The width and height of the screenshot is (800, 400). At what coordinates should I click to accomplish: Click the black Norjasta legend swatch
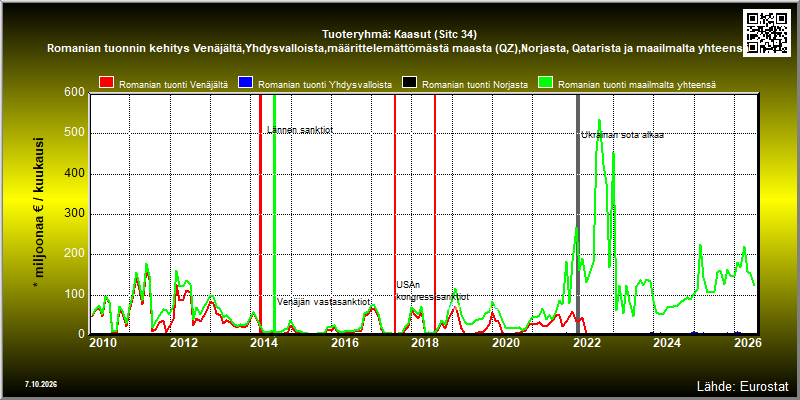click(410, 83)
